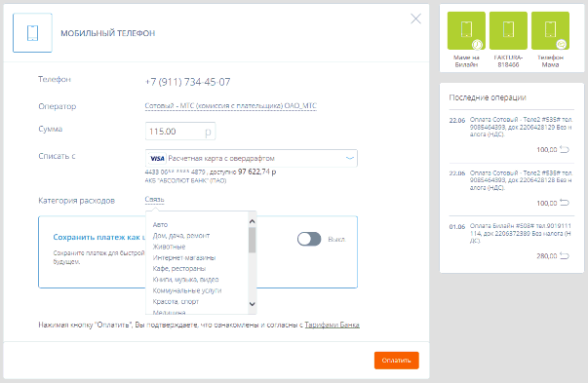Close the mobile phone payment form
588x383 pixels.
[415, 19]
